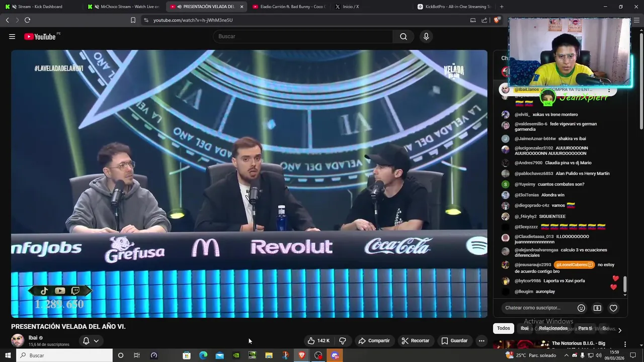Open the emoji picker in chat

(581, 308)
